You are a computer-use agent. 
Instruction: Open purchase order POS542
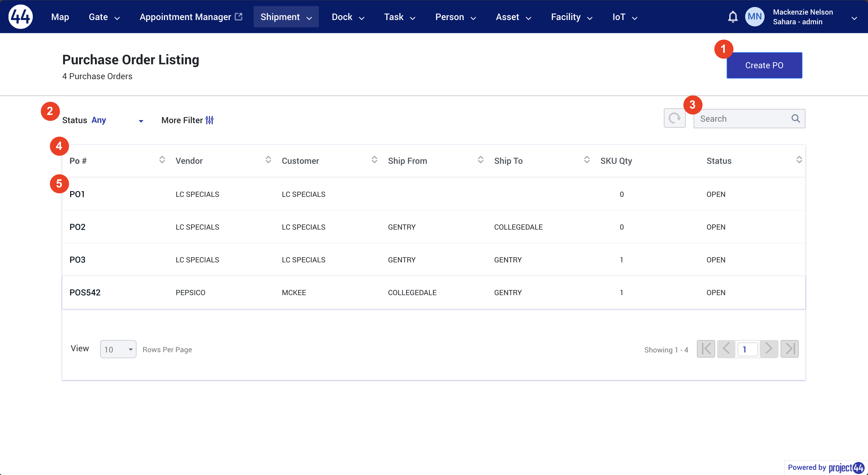point(85,292)
